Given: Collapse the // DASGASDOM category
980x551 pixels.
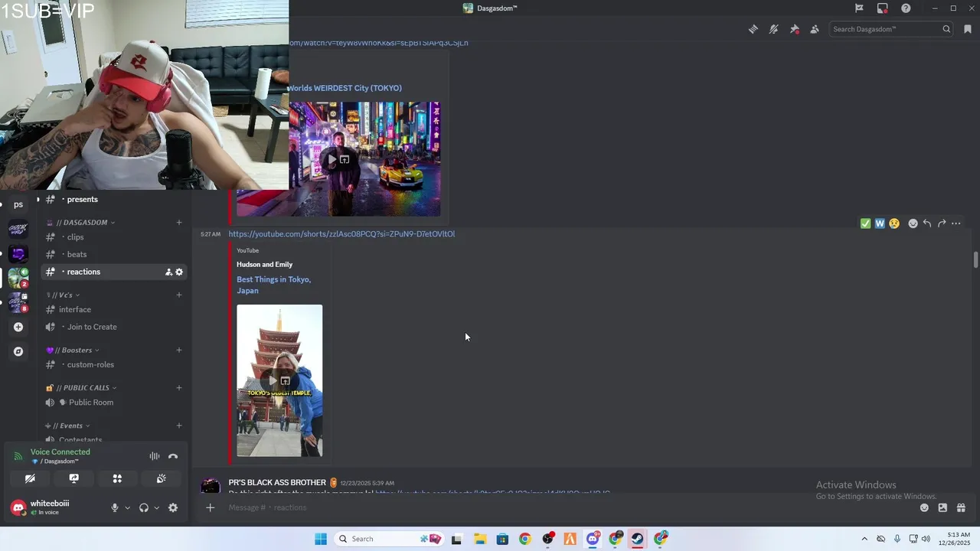Looking at the screenshot, I should pos(81,223).
